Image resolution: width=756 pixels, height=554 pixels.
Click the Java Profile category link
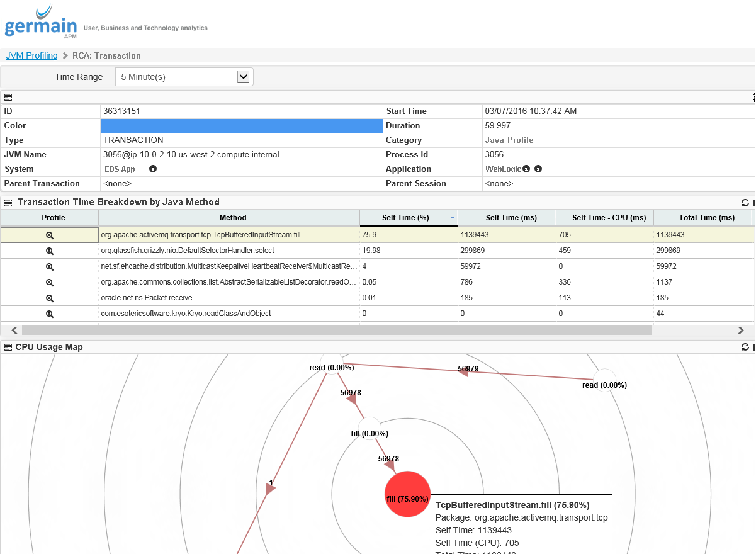(x=509, y=140)
